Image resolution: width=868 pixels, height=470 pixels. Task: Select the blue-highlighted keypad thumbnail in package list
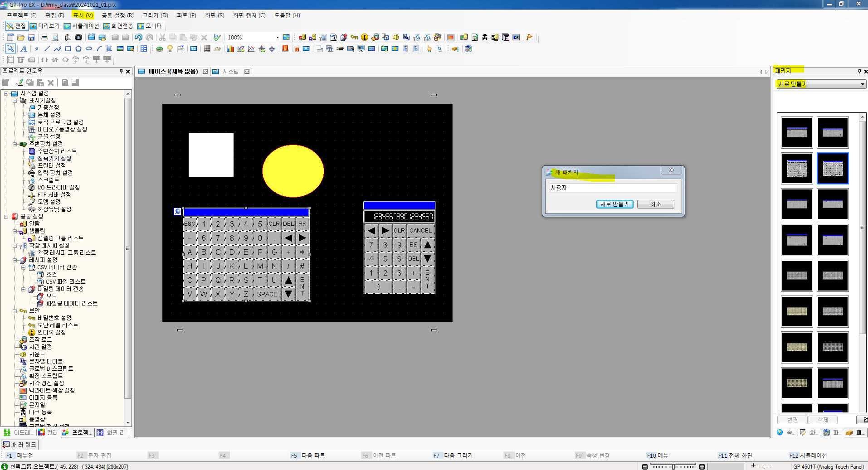point(833,168)
